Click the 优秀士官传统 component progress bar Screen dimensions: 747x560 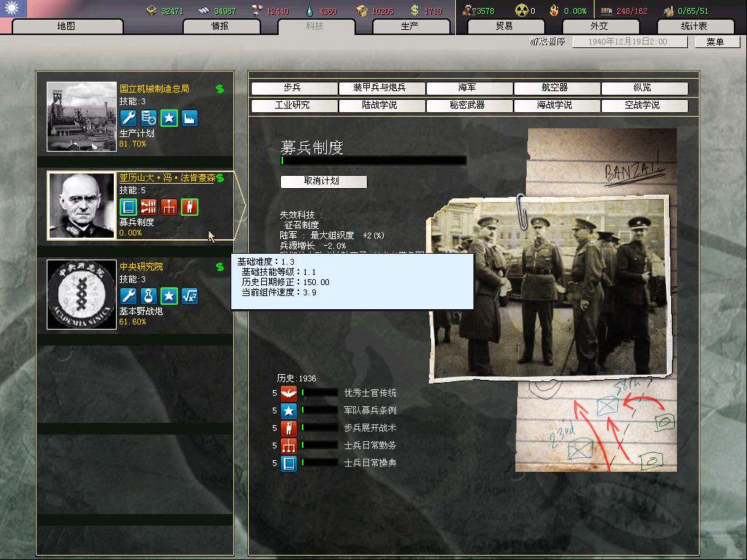pyautogui.click(x=320, y=393)
